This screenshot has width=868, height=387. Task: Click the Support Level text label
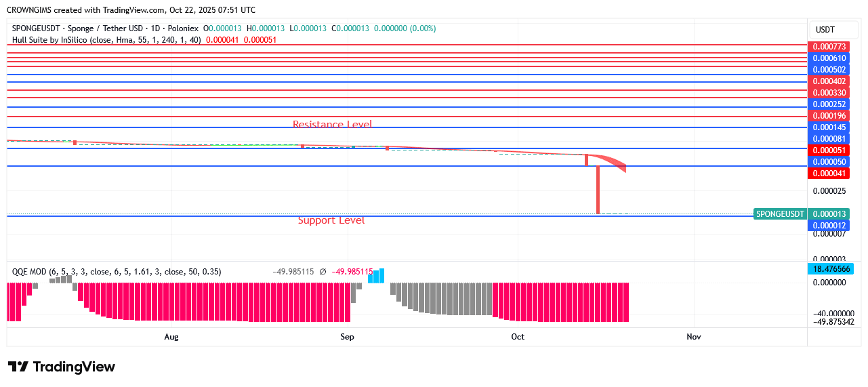coord(331,220)
